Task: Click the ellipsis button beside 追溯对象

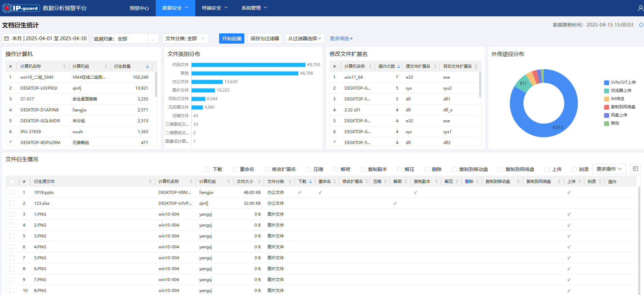Action: tap(153, 38)
